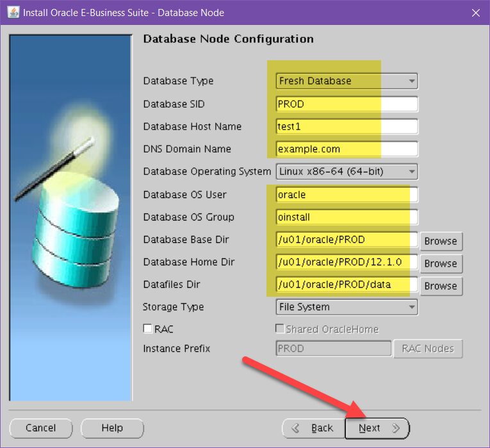Open the Database Operating System dropdown
Screen dimensions: 490x448
tap(347, 172)
